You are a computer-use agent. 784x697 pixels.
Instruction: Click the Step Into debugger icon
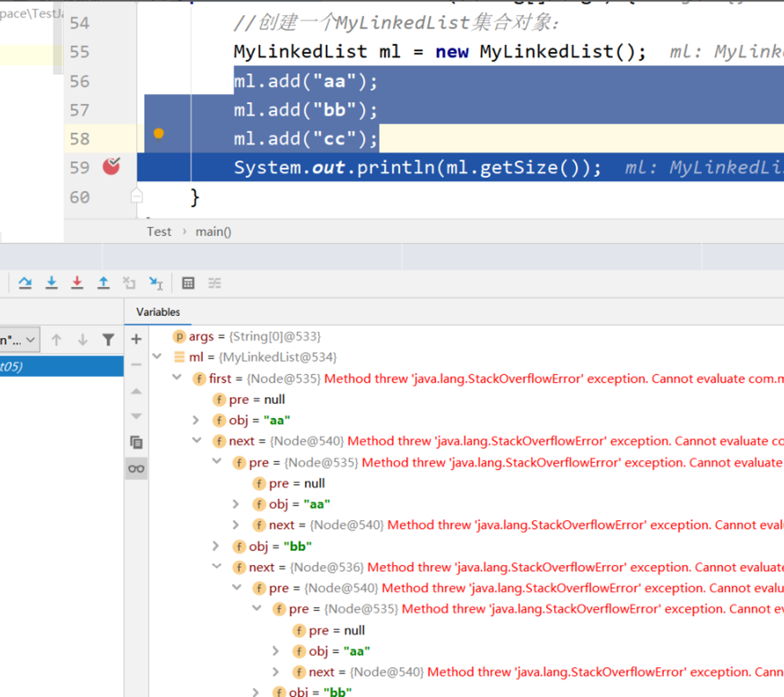tap(51, 283)
